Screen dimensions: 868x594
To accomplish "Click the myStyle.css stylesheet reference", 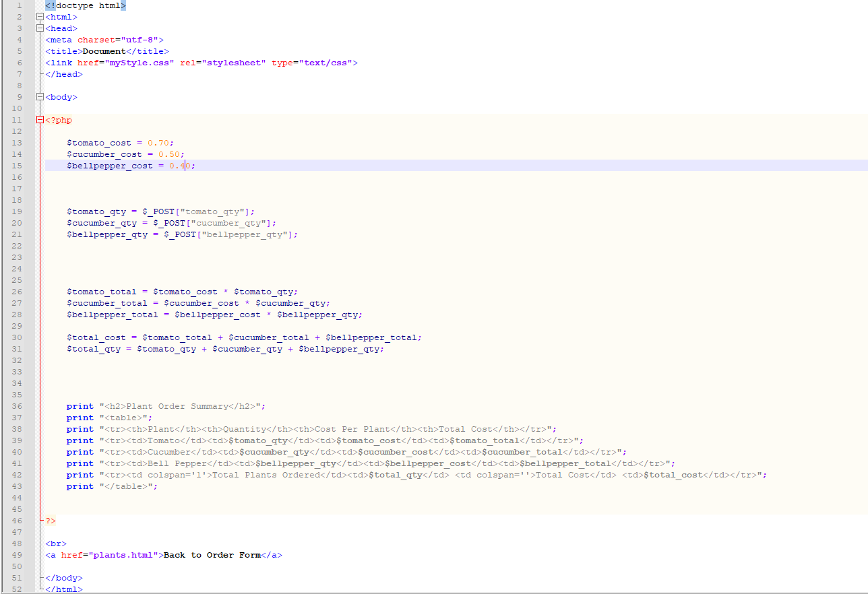I will [x=142, y=62].
